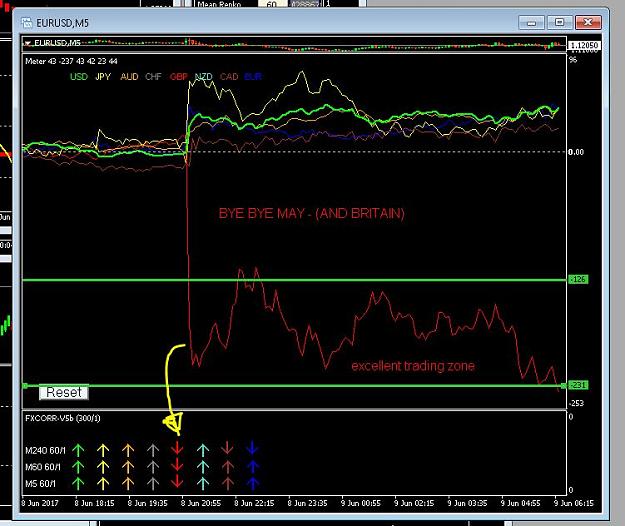Click the M5 row cyan up arrow

coord(203,484)
